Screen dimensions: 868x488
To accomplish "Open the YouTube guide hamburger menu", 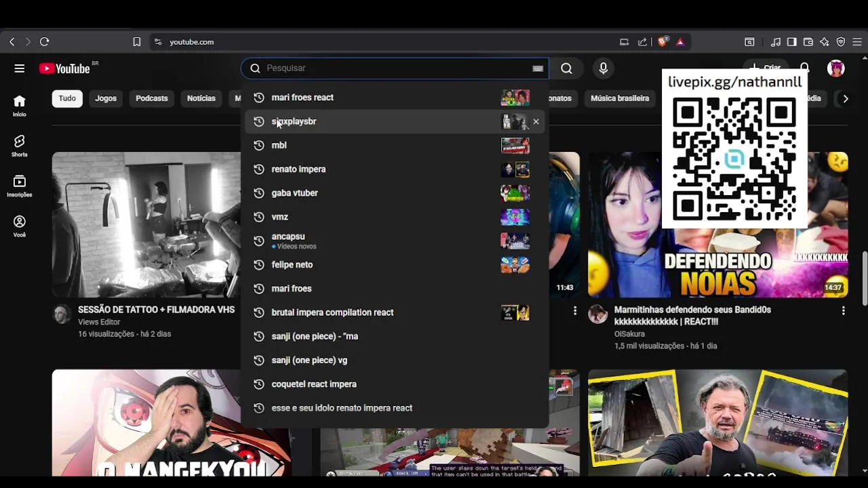I will point(20,68).
